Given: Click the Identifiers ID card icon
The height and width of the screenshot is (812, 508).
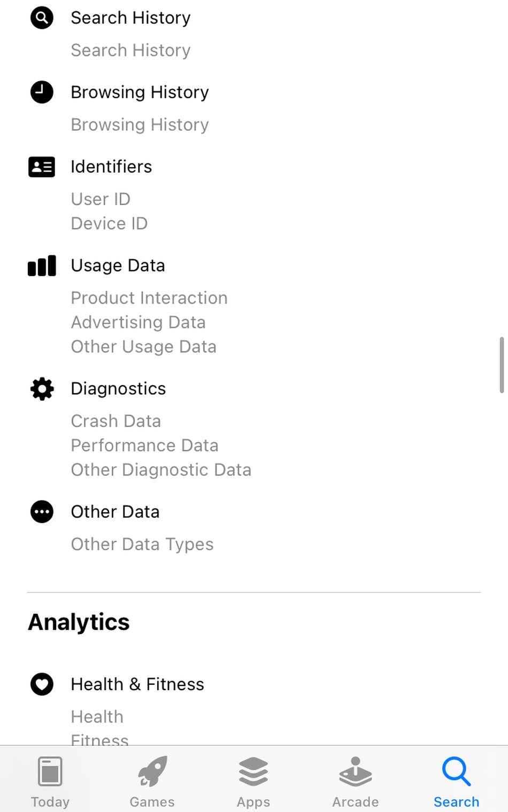Looking at the screenshot, I should click(42, 167).
